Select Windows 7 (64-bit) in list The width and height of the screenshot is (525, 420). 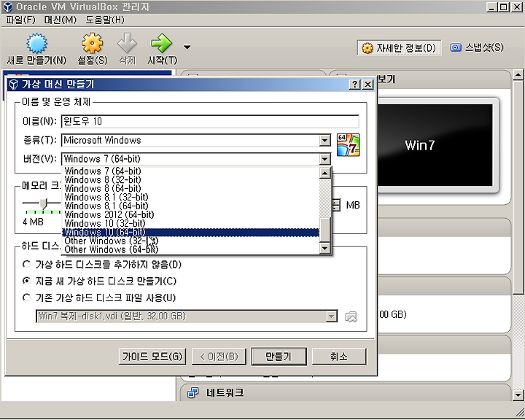click(191, 171)
